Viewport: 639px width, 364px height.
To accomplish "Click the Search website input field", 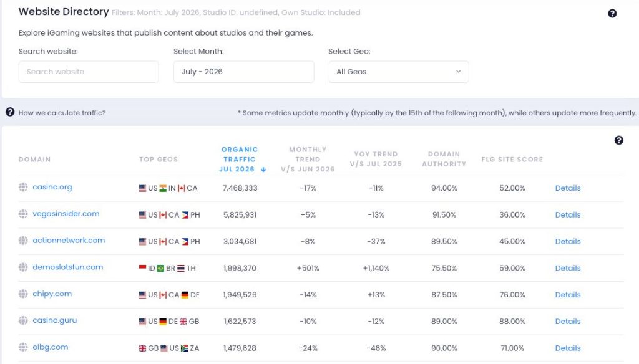I will click(x=89, y=72).
